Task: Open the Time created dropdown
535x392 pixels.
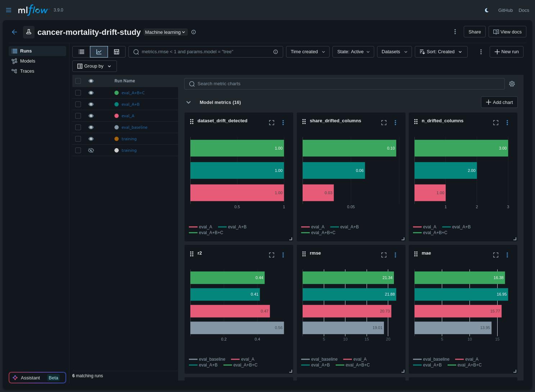Action: click(x=308, y=52)
